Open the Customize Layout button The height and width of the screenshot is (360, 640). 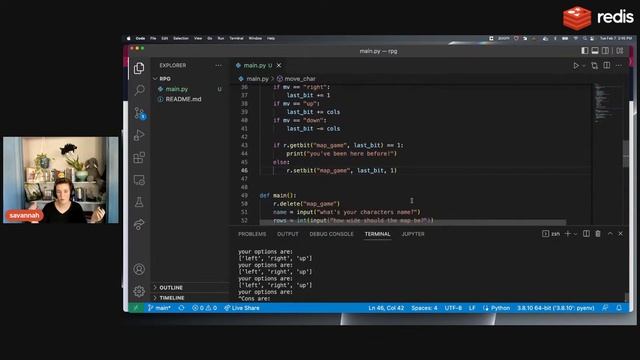(620, 51)
